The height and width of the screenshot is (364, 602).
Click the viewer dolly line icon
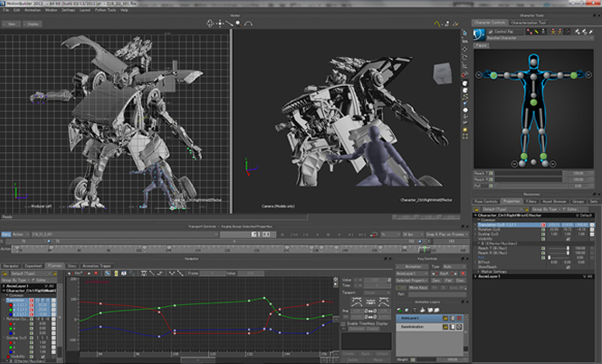coord(229,24)
